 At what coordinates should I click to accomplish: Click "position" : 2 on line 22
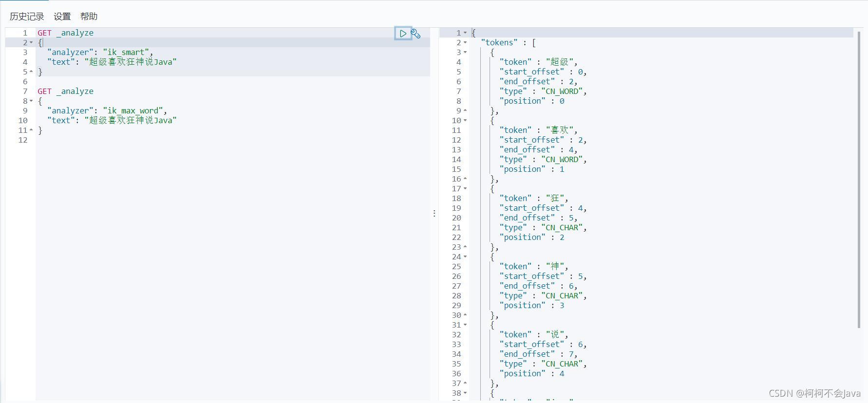[532, 238]
